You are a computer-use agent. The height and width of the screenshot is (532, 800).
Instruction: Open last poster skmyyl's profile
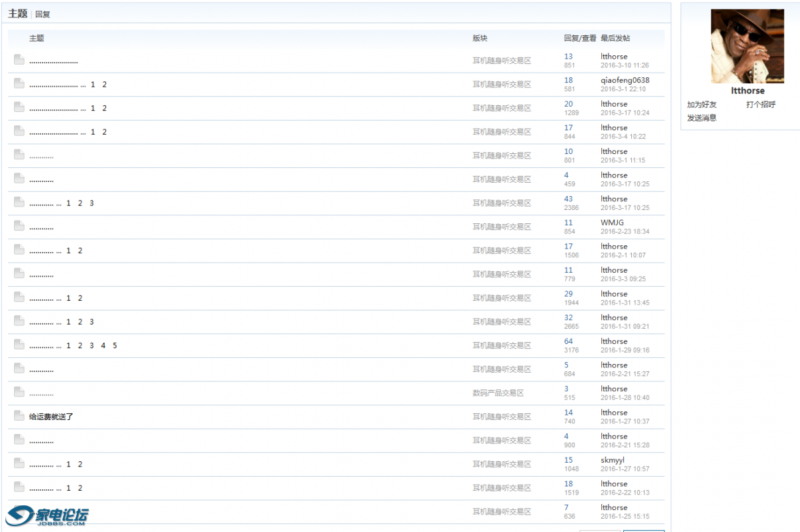[613, 460]
